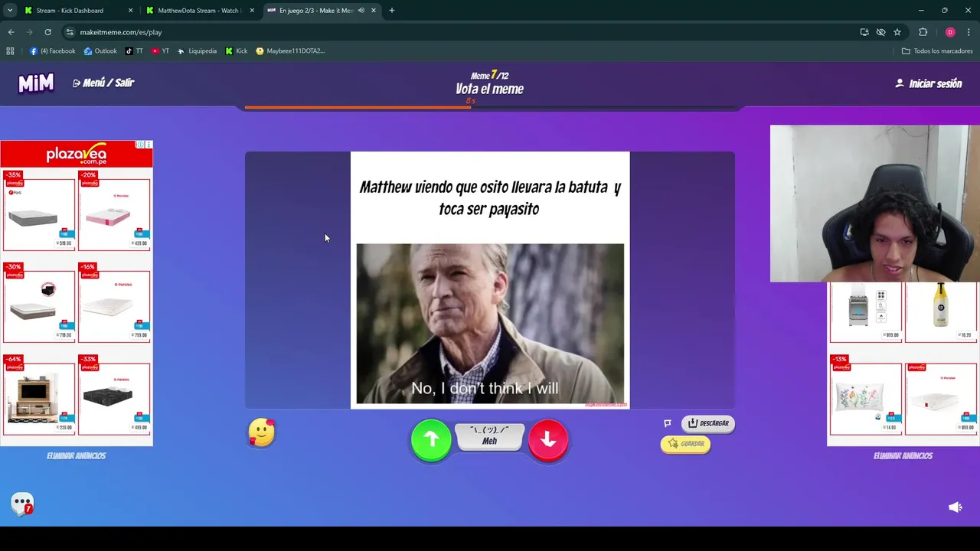
Task: View site information icon
Action: pos(70,32)
